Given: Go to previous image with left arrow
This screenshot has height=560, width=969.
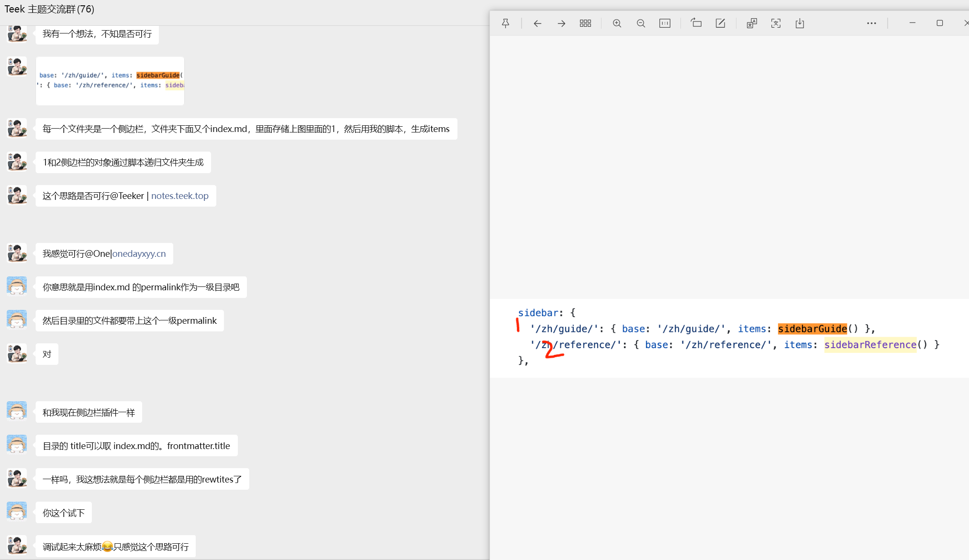Looking at the screenshot, I should coord(537,23).
